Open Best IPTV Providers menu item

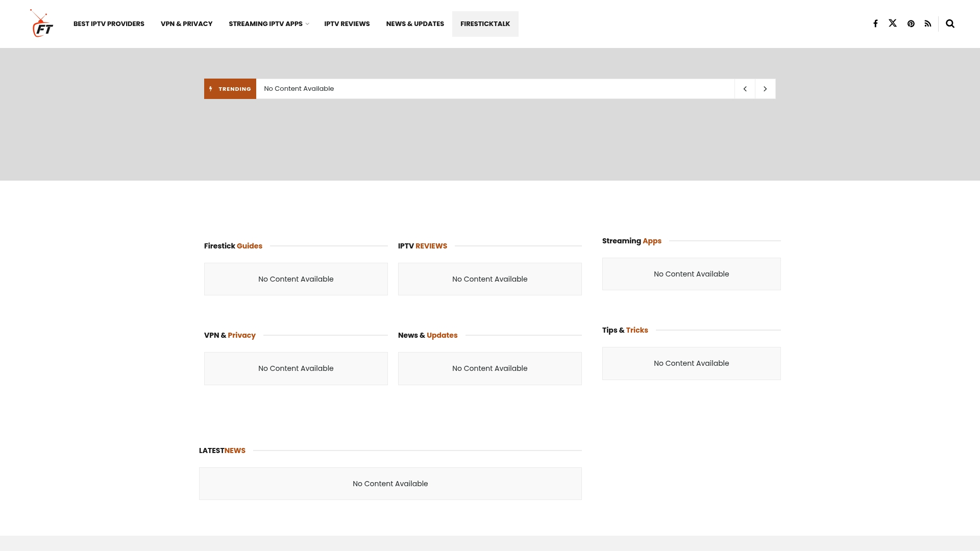click(109, 24)
